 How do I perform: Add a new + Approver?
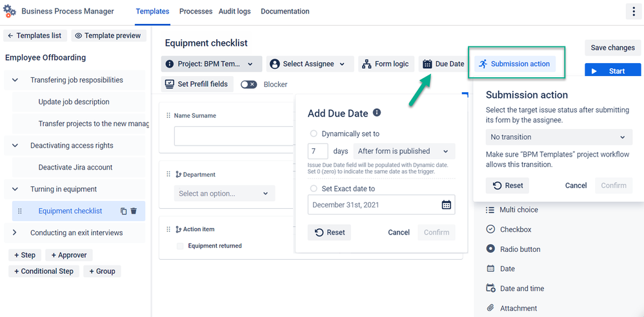pyautogui.click(x=69, y=255)
